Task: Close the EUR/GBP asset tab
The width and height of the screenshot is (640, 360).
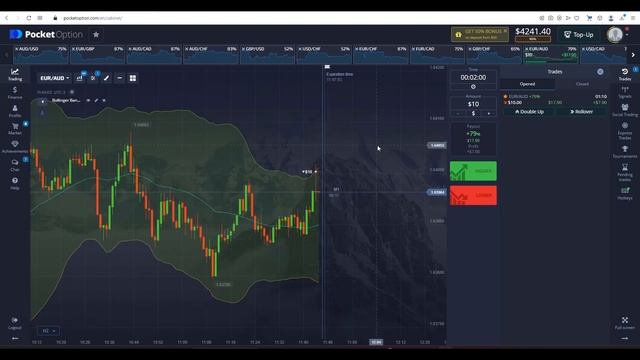Action: (73, 49)
